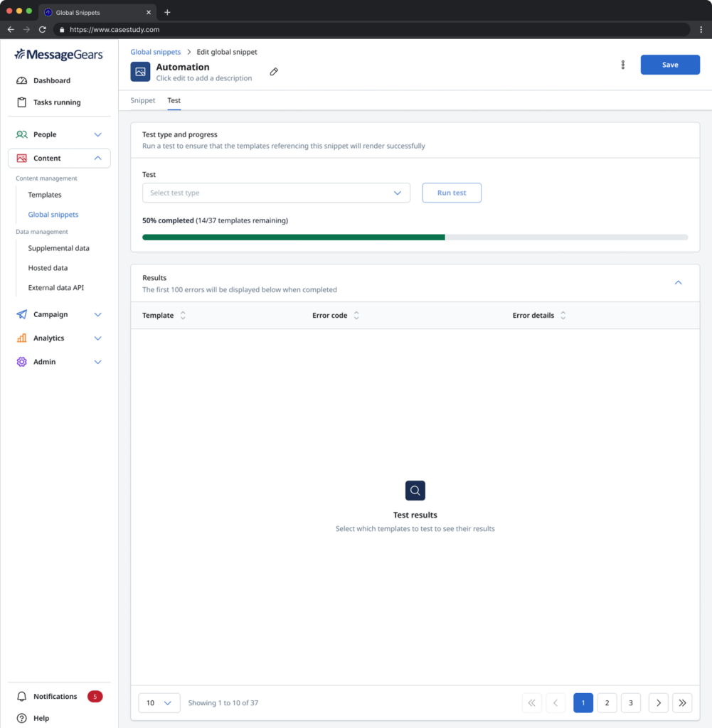Sort results by Template column
This screenshot has width=712, height=728.
tap(183, 316)
